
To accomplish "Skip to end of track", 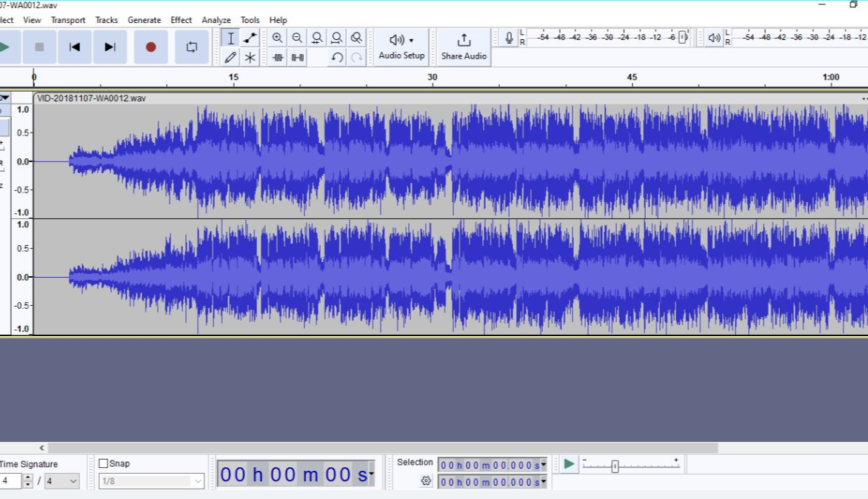I will point(110,47).
